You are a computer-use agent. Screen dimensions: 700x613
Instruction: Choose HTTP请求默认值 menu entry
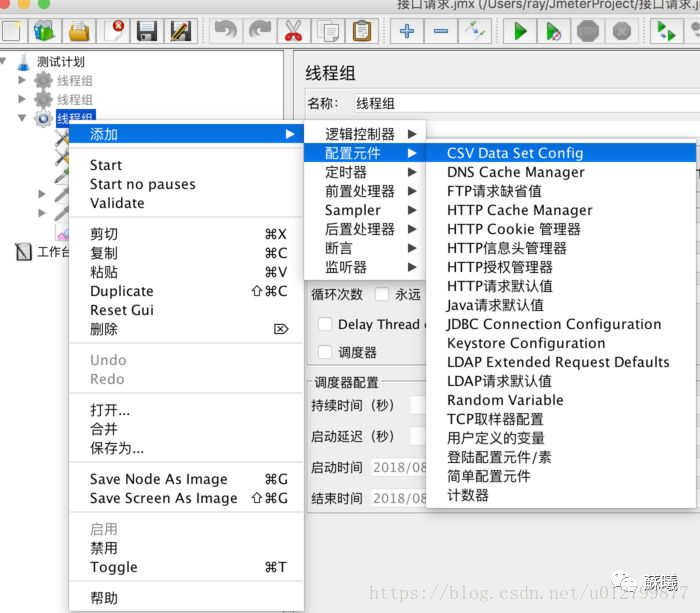click(x=561, y=286)
